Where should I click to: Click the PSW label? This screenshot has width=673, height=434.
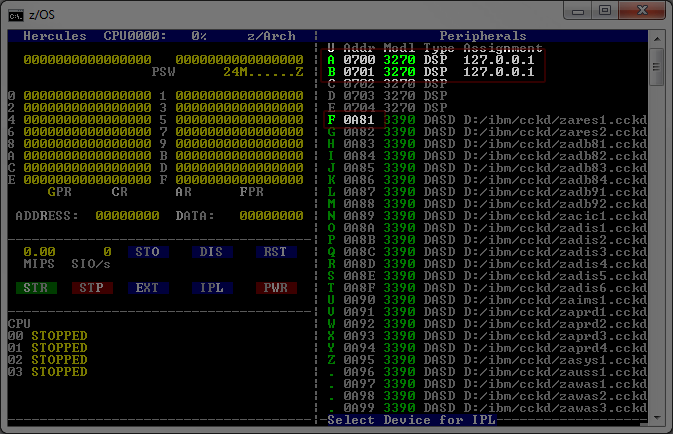click(x=164, y=72)
